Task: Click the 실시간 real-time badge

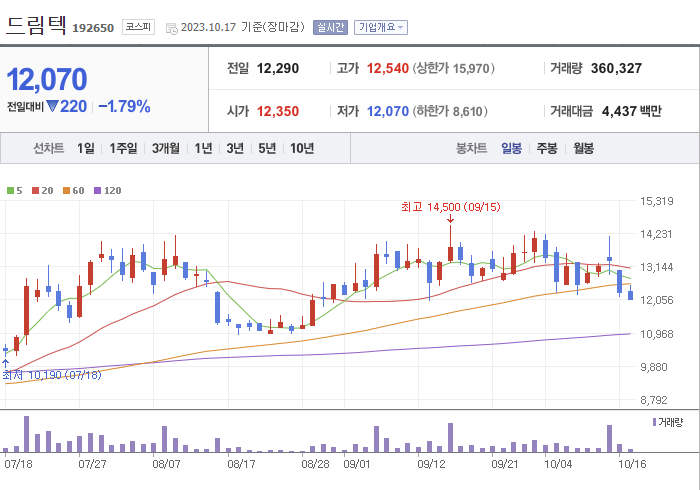Action: click(330, 27)
